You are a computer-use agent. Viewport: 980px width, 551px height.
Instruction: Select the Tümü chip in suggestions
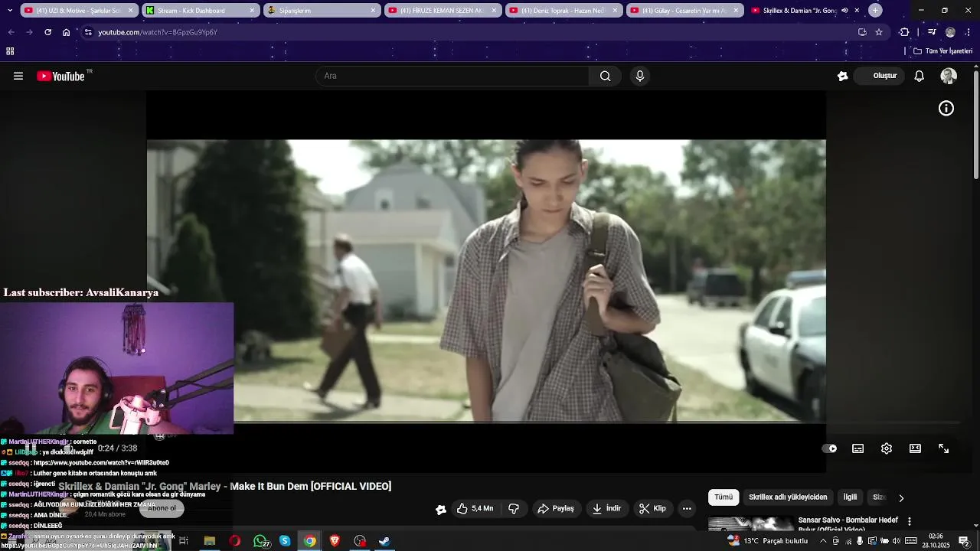coord(724,497)
